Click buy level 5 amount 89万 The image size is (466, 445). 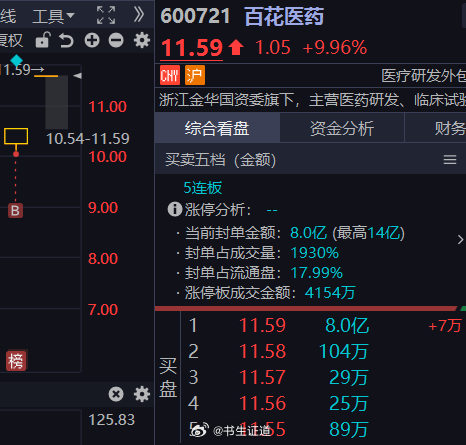(349, 429)
